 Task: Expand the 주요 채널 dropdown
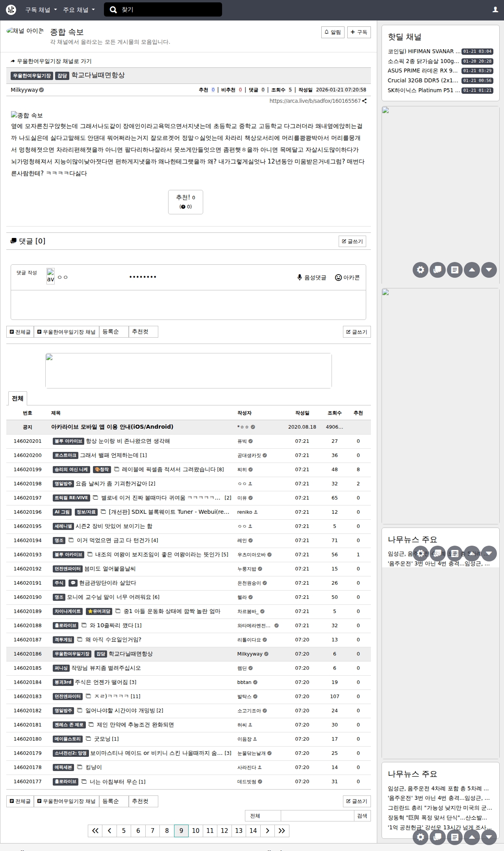pyautogui.click(x=79, y=10)
